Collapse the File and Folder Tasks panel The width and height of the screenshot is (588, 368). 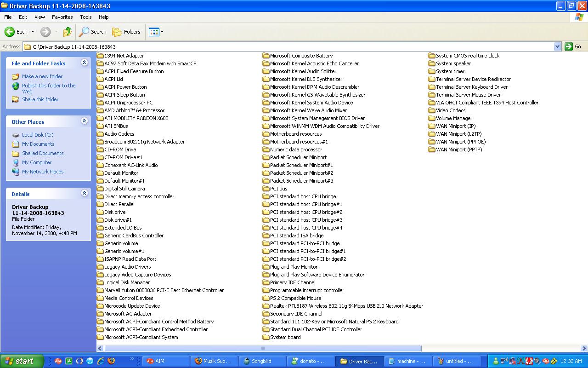point(84,63)
